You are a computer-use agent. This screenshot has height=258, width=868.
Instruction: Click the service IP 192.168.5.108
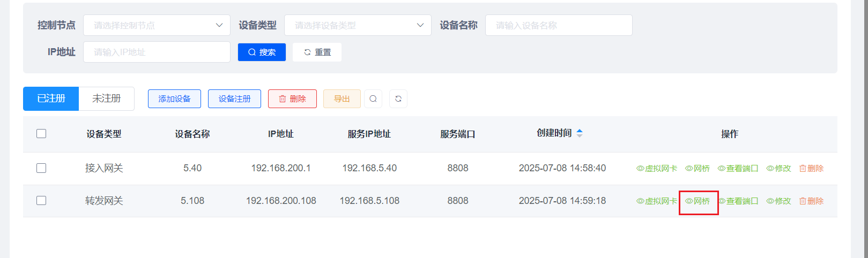369,201
